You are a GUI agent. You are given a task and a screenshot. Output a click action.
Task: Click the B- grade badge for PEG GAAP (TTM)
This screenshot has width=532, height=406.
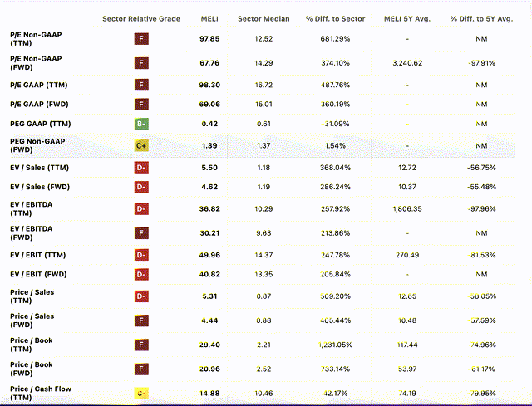pyautogui.click(x=141, y=124)
